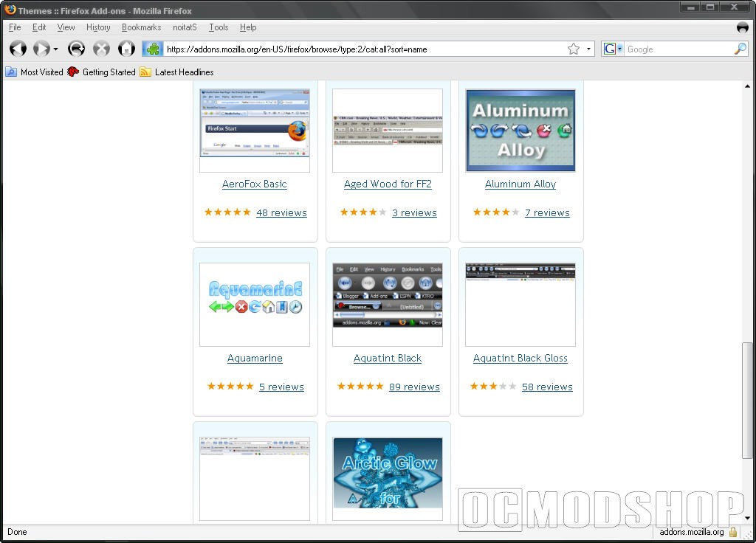View the 48 reviews for AeroFox Basic
This screenshot has width=756, height=543.
(281, 212)
